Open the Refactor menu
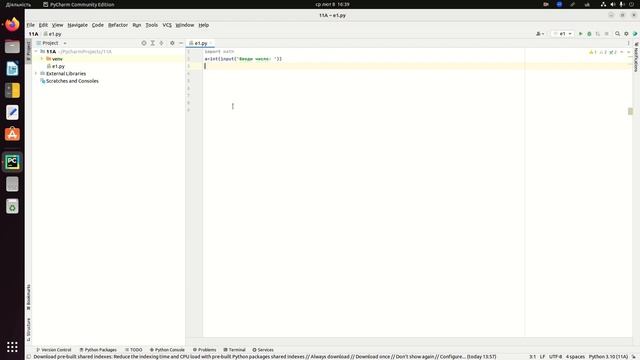The width and height of the screenshot is (640, 360). (118, 25)
